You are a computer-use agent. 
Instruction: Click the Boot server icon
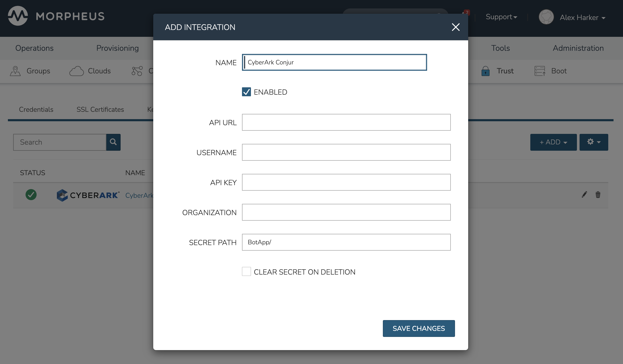click(x=540, y=71)
